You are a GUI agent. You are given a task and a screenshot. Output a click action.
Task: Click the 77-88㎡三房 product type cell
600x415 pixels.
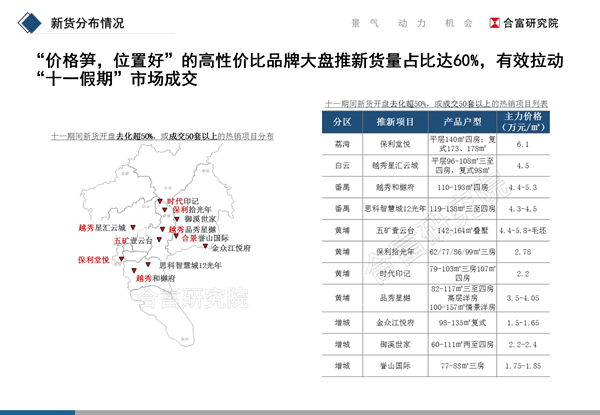(x=462, y=366)
